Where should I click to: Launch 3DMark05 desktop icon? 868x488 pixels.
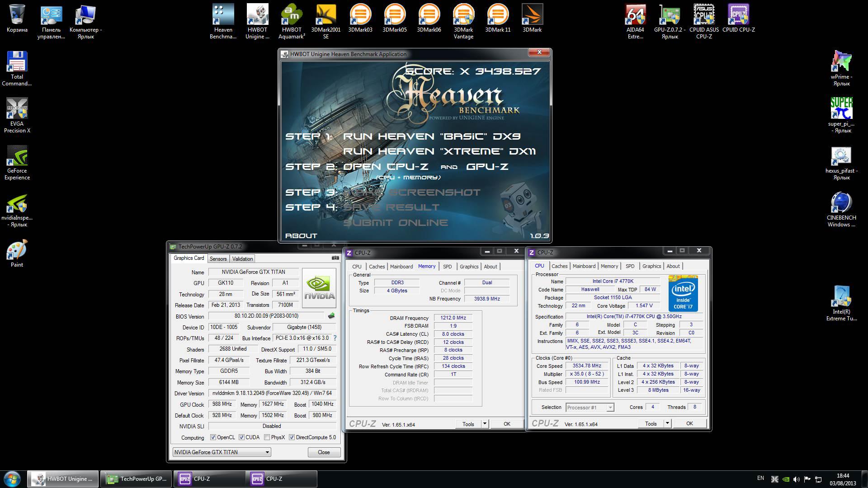[395, 19]
